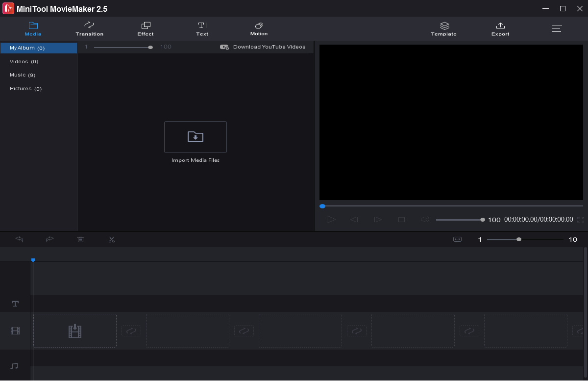Screen dimensions: 588x381
Task: Click the Export button
Action: (x=500, y=29)
